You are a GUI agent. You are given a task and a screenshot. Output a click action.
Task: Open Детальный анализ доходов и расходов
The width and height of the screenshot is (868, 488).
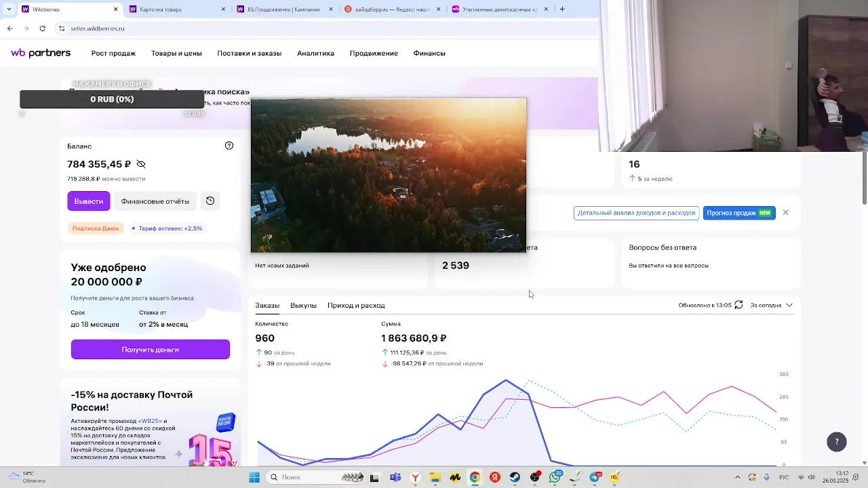click(x=636, y=213)
